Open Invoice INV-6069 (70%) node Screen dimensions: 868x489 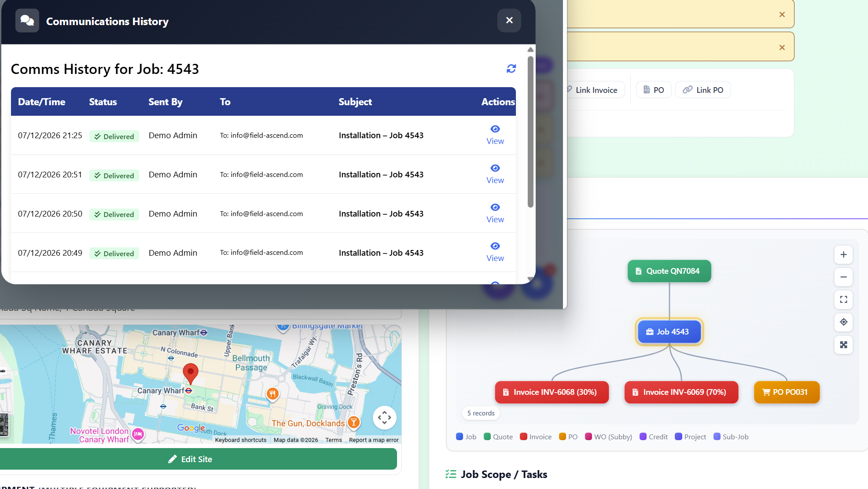[681, 392]
